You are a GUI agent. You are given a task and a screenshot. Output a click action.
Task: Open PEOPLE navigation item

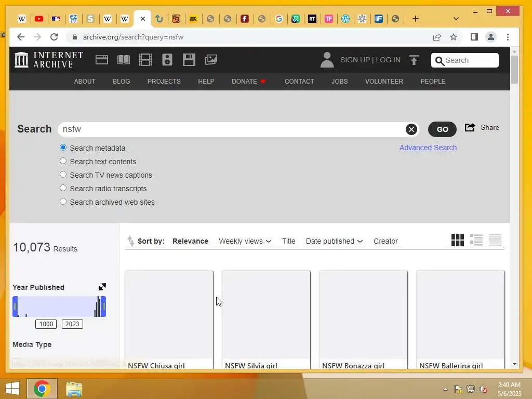(433, 82)
